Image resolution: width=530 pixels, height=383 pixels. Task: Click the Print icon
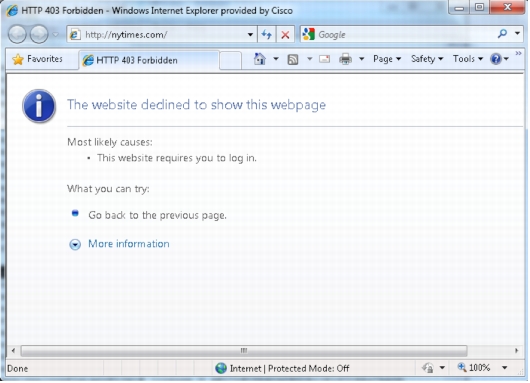pyautogui.click(x=345, y=59)
